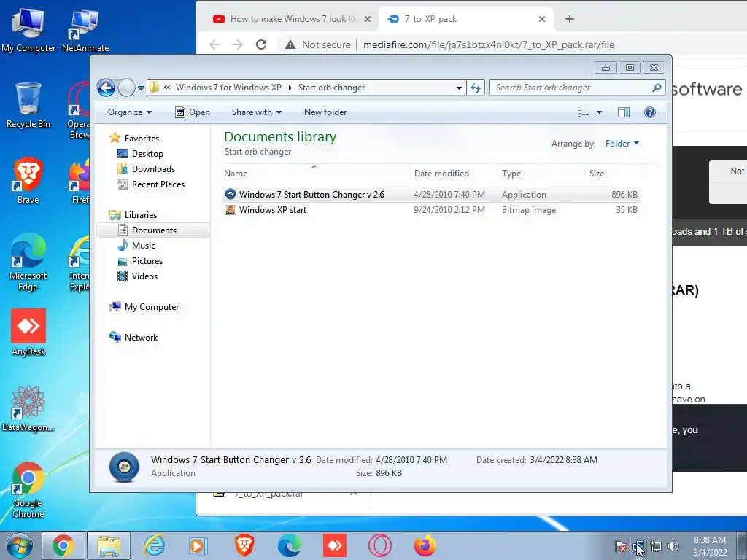Open the Brave desktop shortcut

point(28,181)
